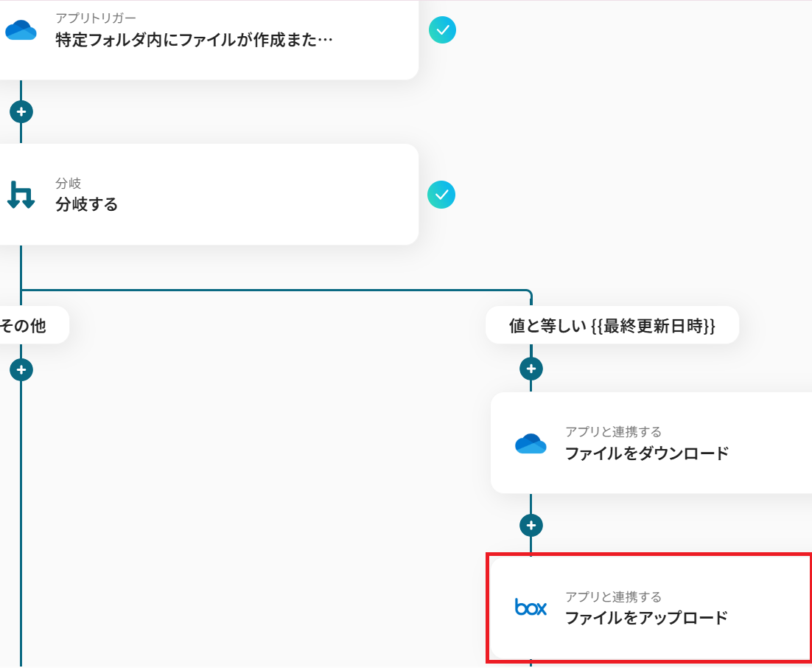
Task: Click the checkmark beside the trigger card
Action: pos(442,30)
